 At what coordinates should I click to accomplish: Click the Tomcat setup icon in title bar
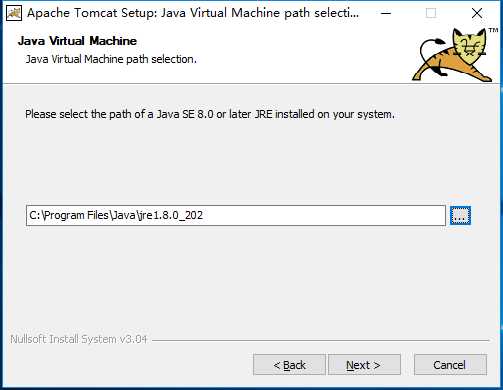coord(14,13)
